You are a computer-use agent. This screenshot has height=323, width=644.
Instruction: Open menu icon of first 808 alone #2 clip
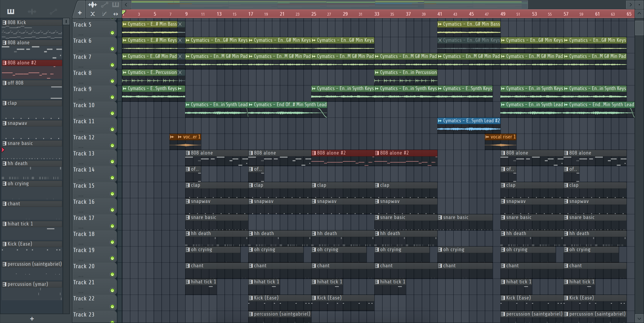click(x=314, y=153)
